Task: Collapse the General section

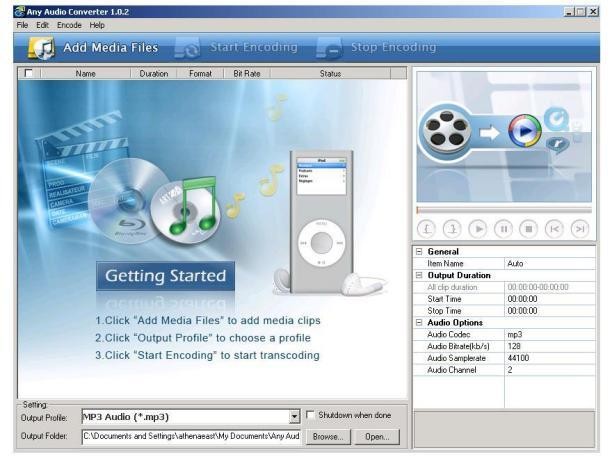Action: pyautogui.click(x=419, y=252)
